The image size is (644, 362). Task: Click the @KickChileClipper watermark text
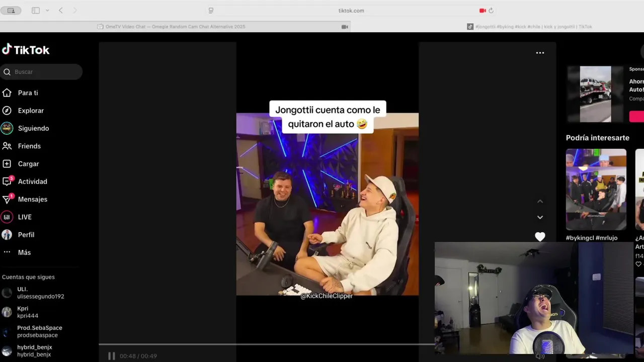click(x=327, y=296)
